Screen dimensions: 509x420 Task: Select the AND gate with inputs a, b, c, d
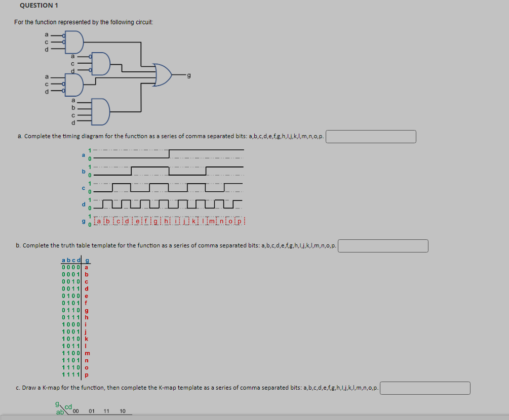(101, 112)
